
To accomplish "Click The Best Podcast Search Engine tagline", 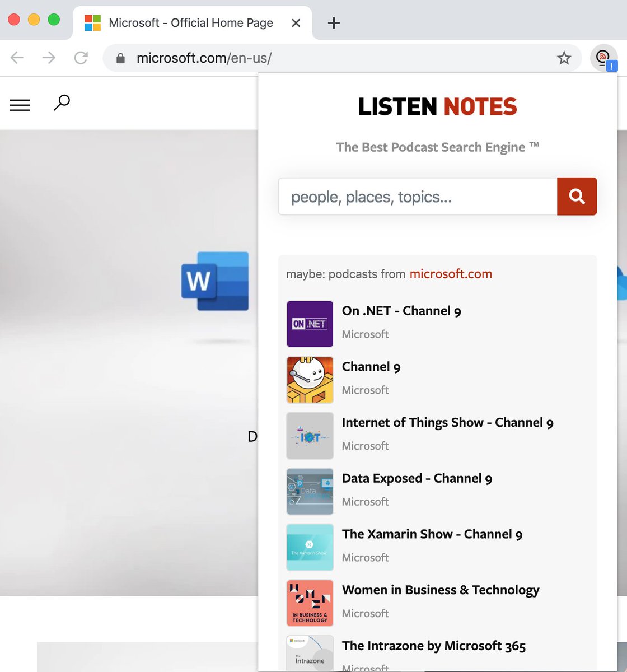I will point(437,147).
